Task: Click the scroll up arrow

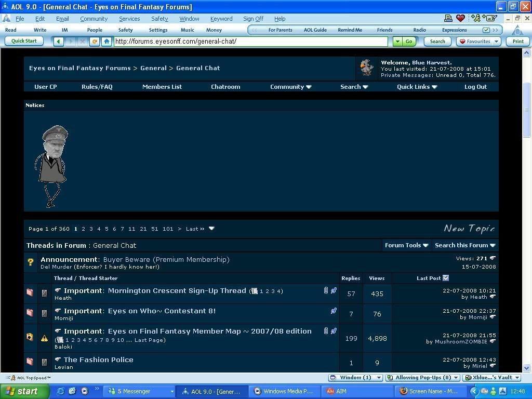Action: (526, 52)
